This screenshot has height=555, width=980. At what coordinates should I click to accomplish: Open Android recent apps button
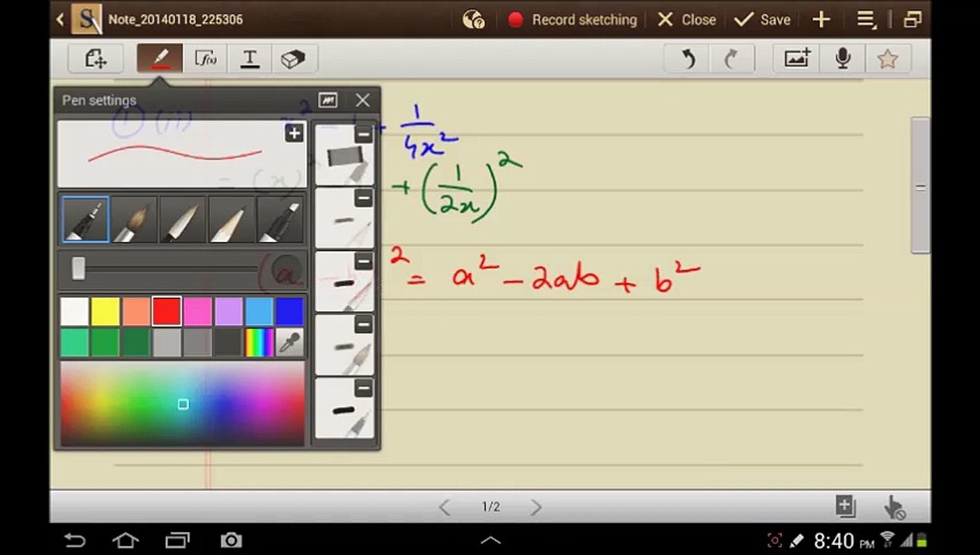177,540
